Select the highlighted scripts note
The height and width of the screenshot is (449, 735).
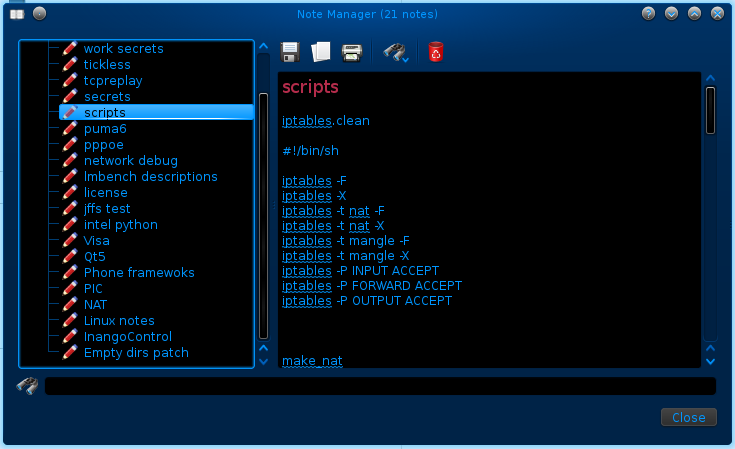point(156,112)
